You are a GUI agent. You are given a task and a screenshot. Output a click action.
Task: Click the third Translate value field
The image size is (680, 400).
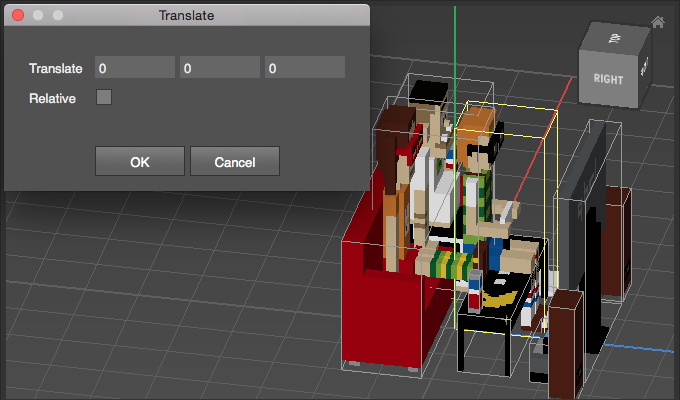(x=304, y=68)
